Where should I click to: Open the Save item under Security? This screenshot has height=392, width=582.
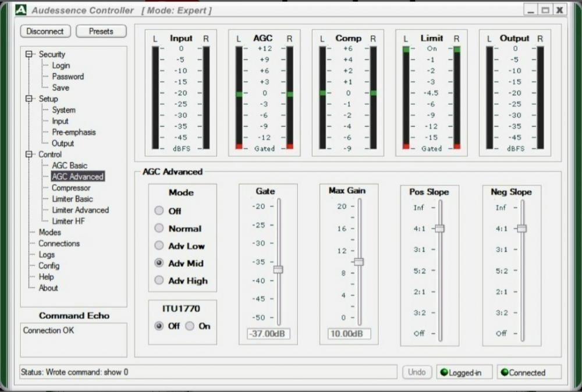[x=61, y=87]
